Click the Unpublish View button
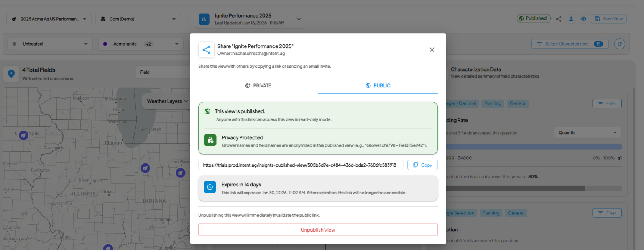This screenshot has width=644, height=250. coord(318,230)
